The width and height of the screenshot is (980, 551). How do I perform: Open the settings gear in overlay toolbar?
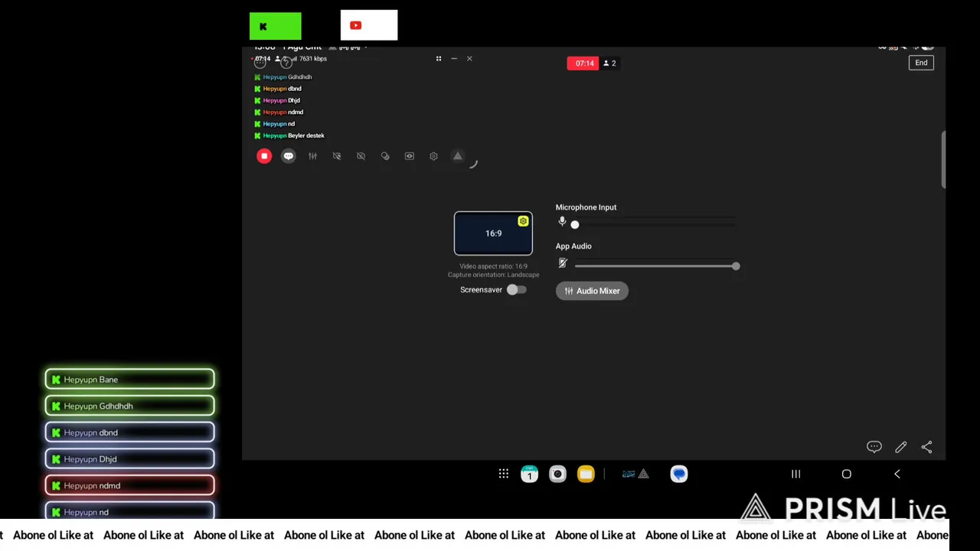tap(433, 156)
